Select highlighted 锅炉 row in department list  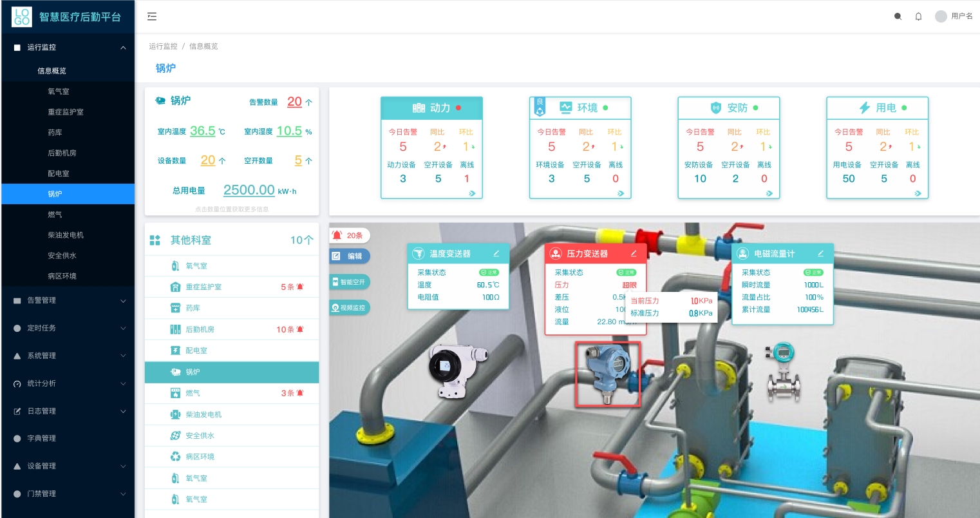(232, 372)
